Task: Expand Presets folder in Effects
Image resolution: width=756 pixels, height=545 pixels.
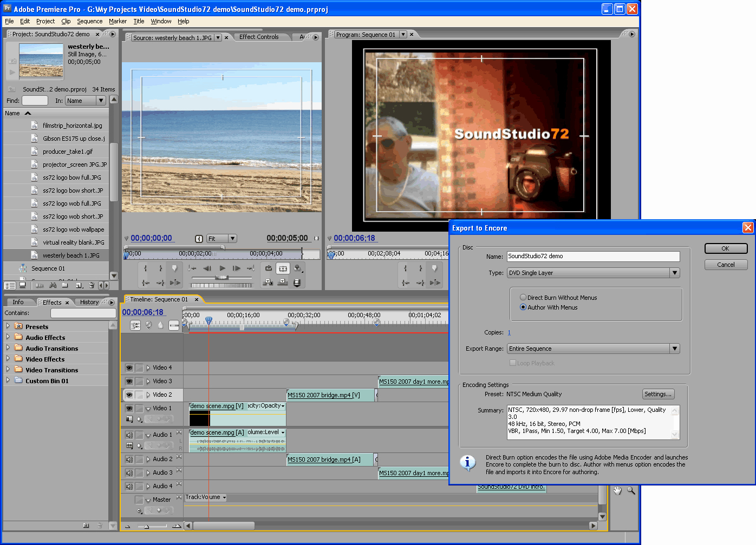Action: pyautogui.click(x=8, y=326)
